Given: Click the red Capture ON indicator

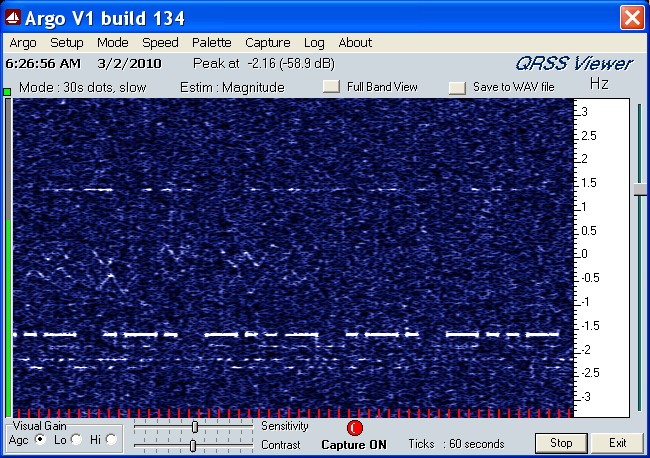Looking at the screenshot, I should tap(354, 428).
